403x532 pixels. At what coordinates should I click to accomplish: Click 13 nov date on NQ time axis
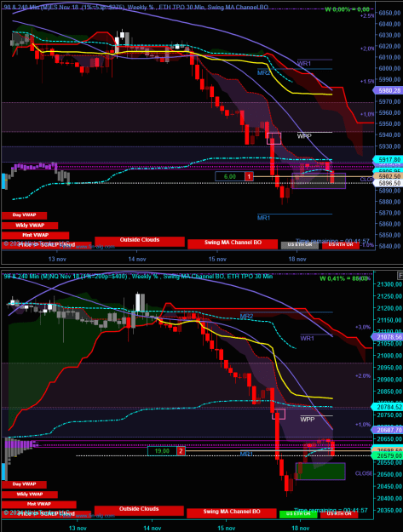point(78,529)
